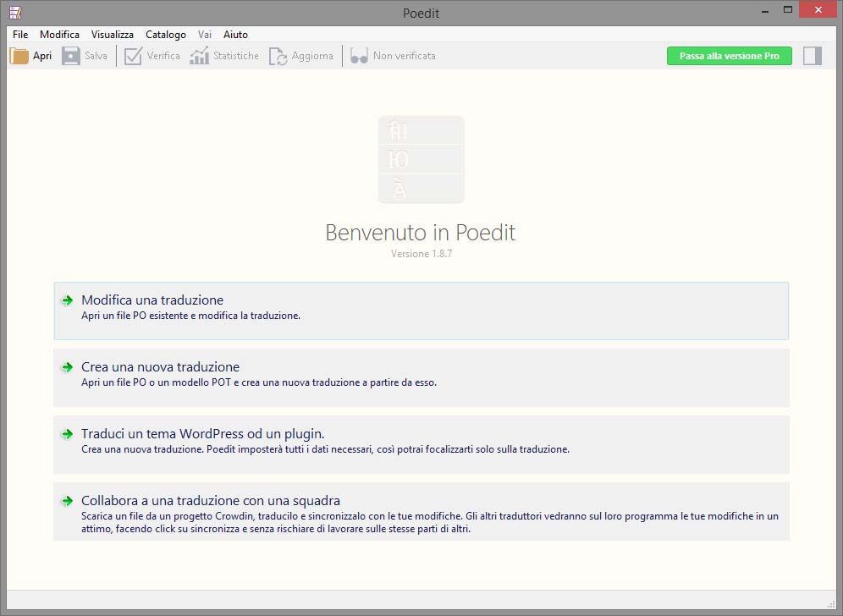
Task: Select Traduci un tema WordPress od un plugin
Action: pos(202,434)
